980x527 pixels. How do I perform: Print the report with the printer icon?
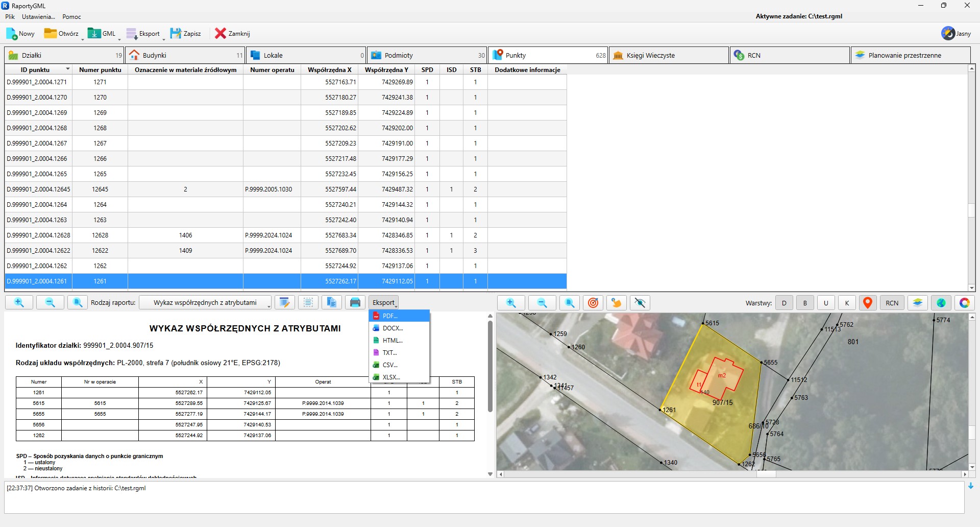(355, 303)
